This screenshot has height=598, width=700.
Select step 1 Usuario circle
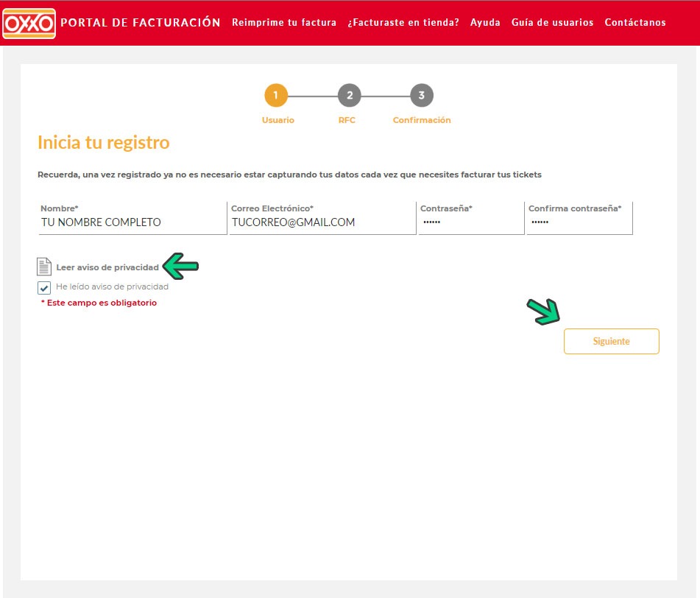pos(276,95)
